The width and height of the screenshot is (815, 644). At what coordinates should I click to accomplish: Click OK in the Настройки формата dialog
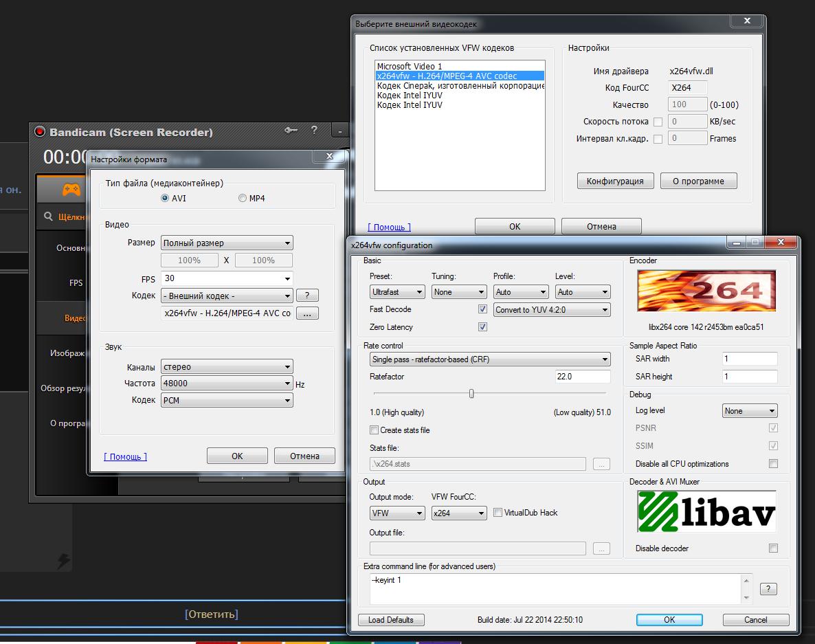237,456
